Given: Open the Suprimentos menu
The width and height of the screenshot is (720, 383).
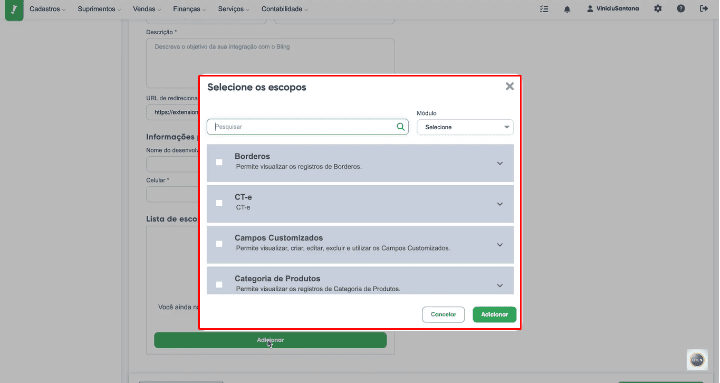Looking at the screenshot, I should pos(99,9).
